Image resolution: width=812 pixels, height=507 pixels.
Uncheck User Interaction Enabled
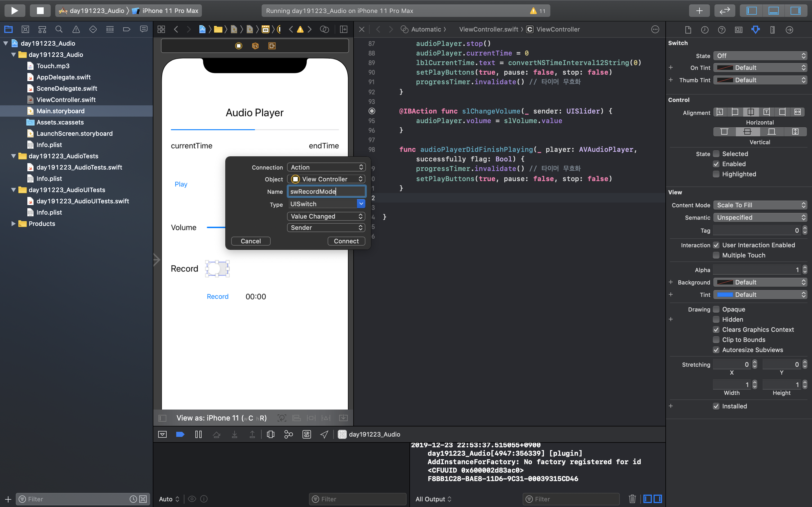coord(716,245)
